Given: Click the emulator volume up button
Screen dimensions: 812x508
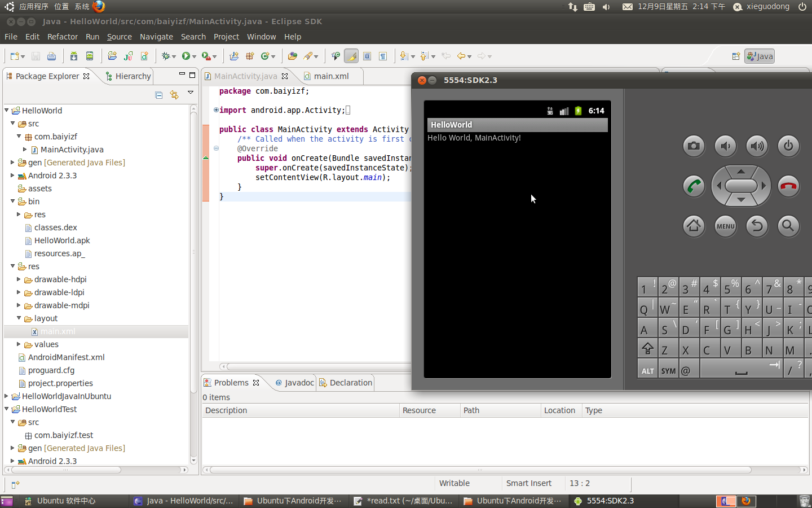Looking at the screenshot, I should point(757,146).
